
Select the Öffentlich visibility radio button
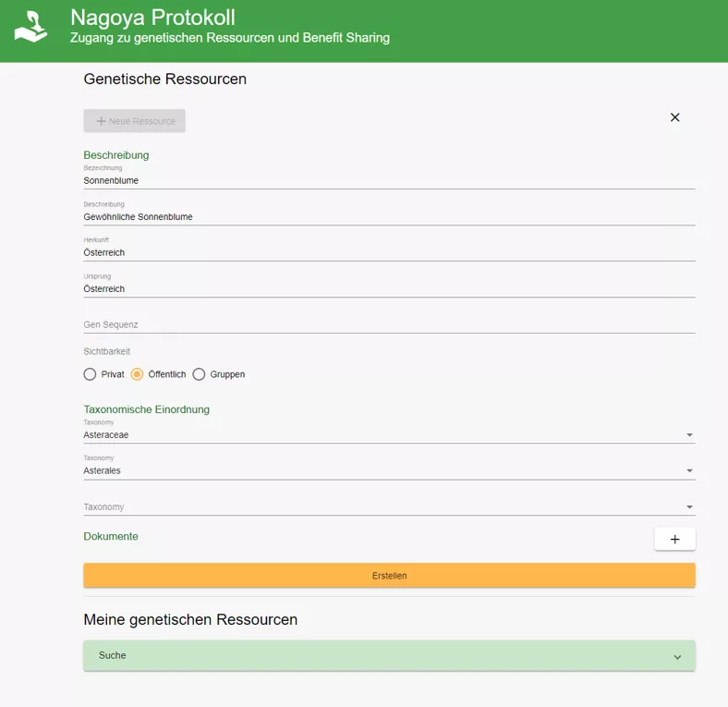click(x=137, y=374)
